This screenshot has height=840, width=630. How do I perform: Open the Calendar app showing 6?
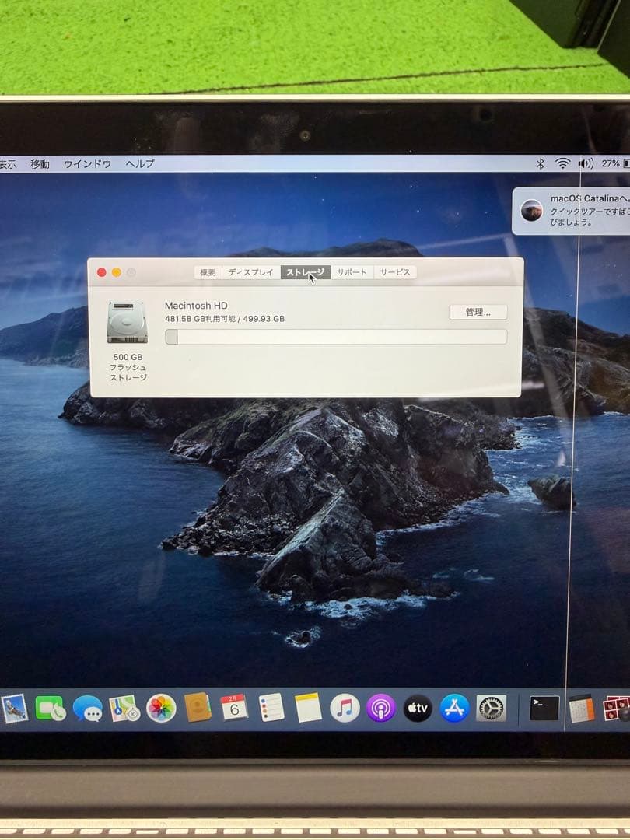pos(234,708)
